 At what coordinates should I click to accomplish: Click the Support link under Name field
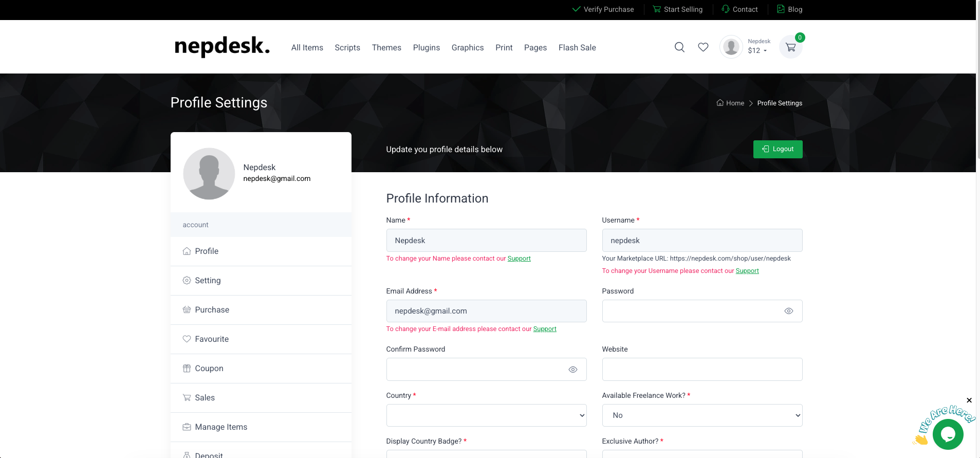[x=519, y=259]
